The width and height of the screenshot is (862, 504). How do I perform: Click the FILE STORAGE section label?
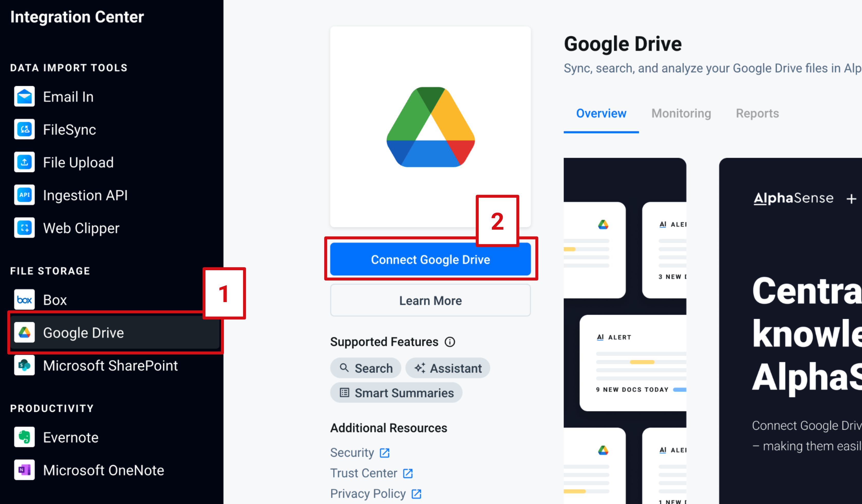[x=50, y=271]
